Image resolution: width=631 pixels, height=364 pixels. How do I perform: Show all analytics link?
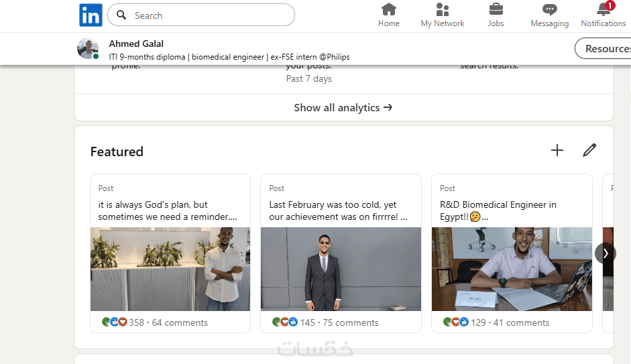point(343,107)
